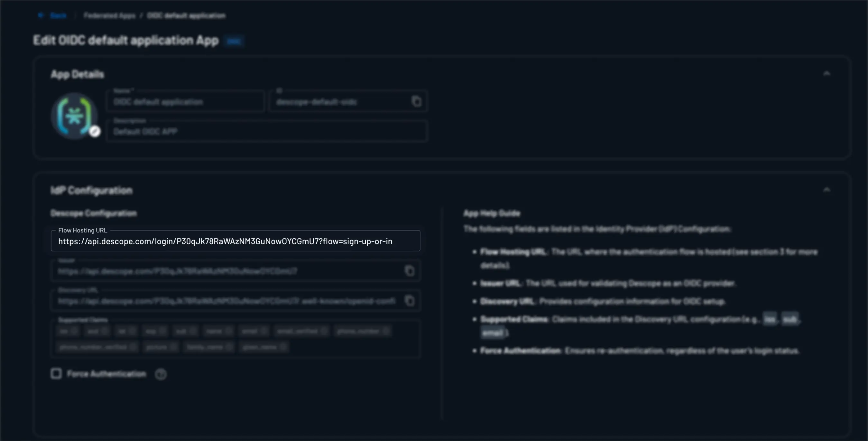Collapse the App Details section
868x441 pixels.
[x=826, y=73]
